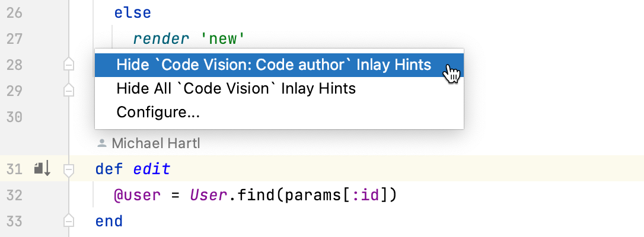This screenshot has width=644, height=237.
Task: Select Hide 'Code Vision: Code author' Inlay Hints
Action: [274, 65]
